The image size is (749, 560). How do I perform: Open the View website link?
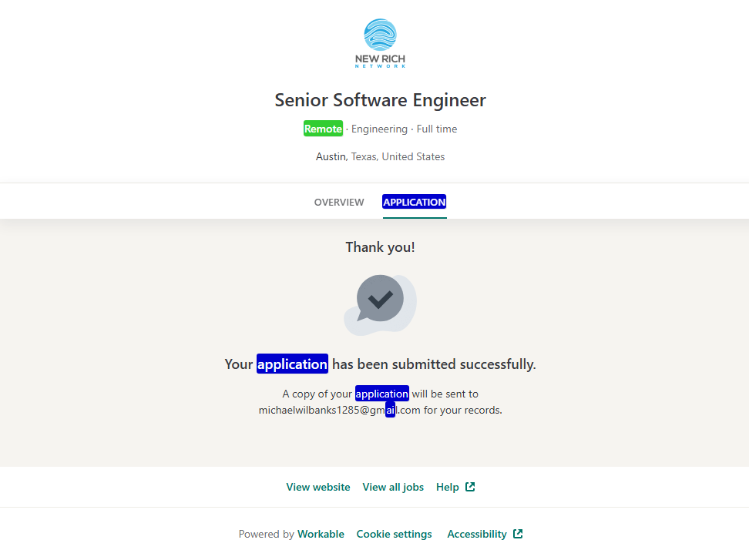pyautogui.click(x=318, y=487)
